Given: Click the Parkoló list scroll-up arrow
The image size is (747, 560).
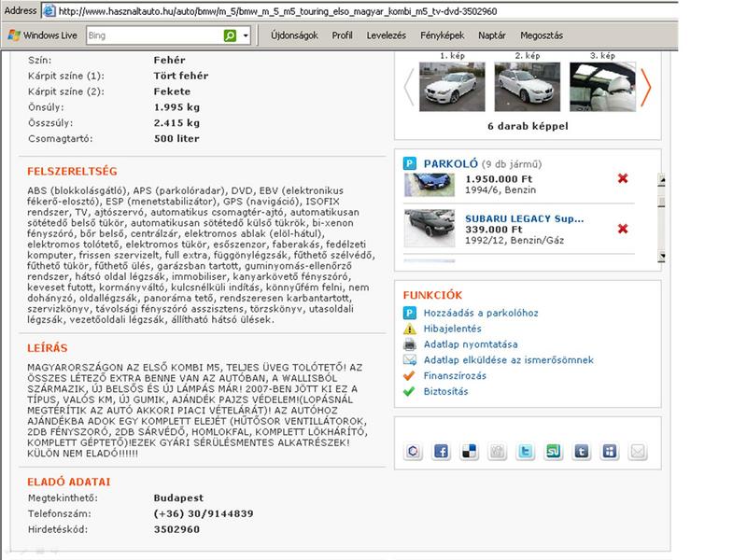Looking at the screenshot, I should point(662,179).
